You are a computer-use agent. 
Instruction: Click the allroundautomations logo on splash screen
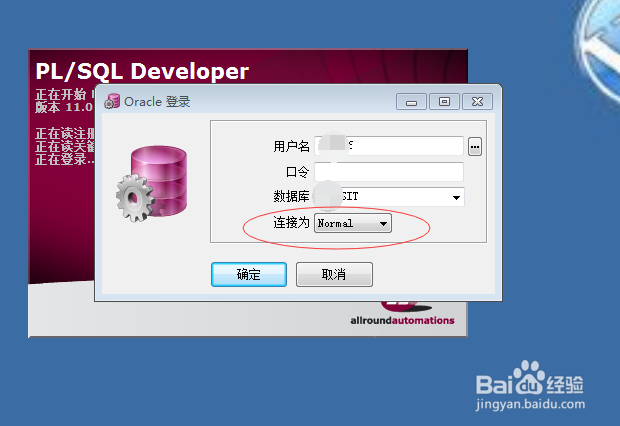[402, 320]
